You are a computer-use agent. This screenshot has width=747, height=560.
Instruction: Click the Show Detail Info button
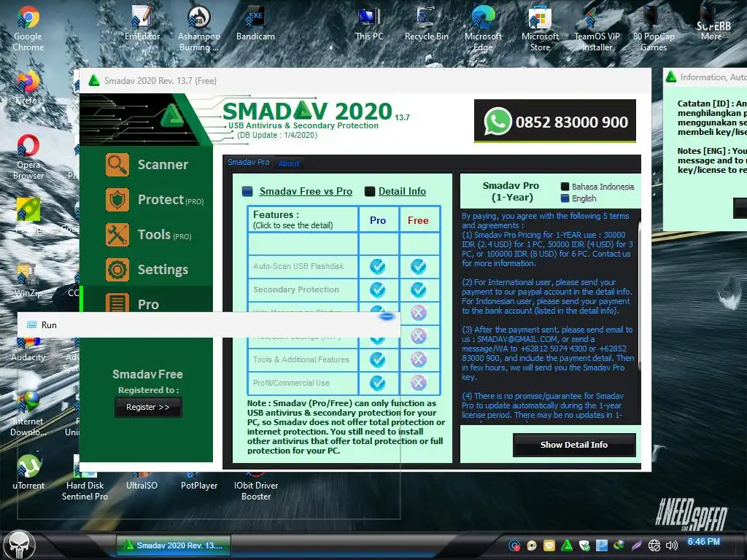coord(574,445)
